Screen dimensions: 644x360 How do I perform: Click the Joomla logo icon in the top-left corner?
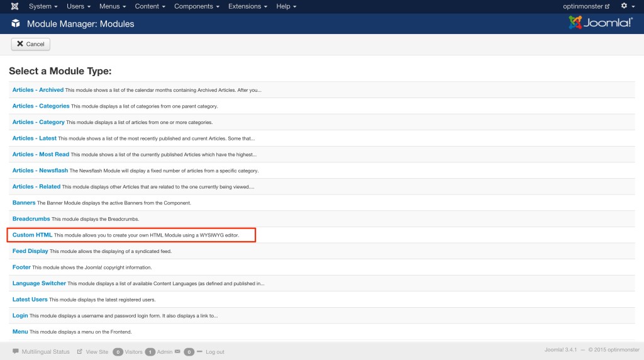14,6
